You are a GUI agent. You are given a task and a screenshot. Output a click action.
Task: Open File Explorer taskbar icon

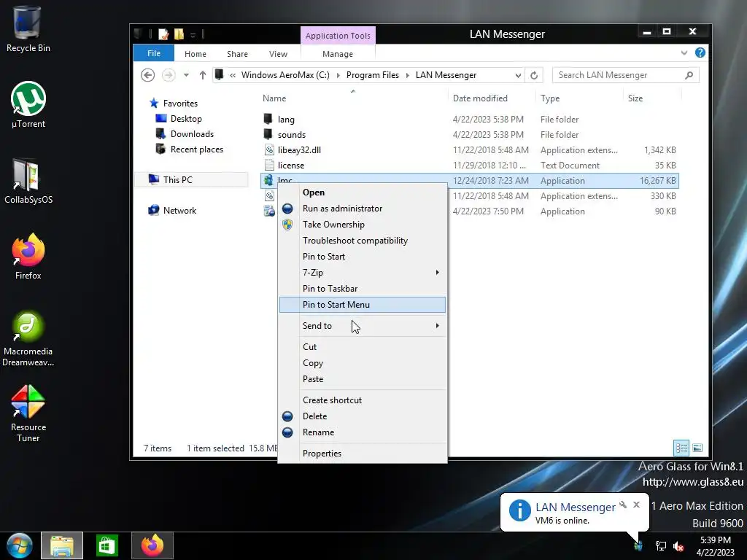(62, 545)
